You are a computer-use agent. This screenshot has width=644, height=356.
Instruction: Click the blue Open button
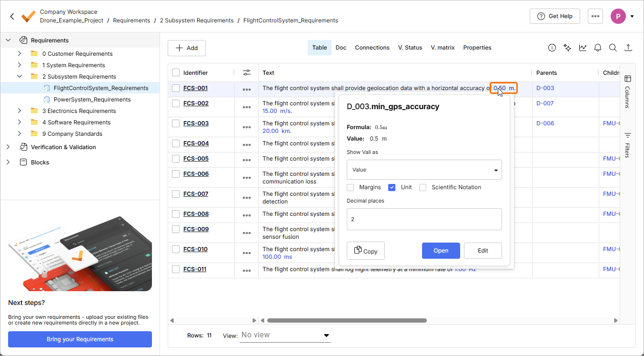point(441,251)
